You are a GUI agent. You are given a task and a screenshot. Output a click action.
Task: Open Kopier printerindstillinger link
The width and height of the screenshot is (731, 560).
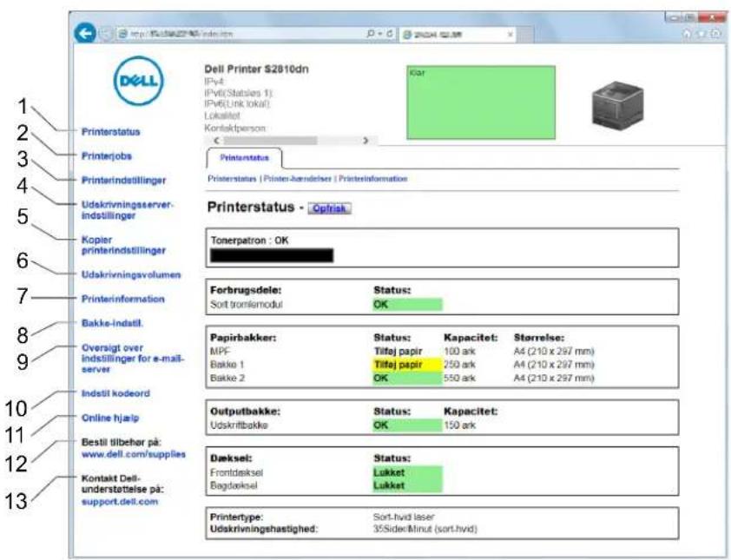pos(123,245)
